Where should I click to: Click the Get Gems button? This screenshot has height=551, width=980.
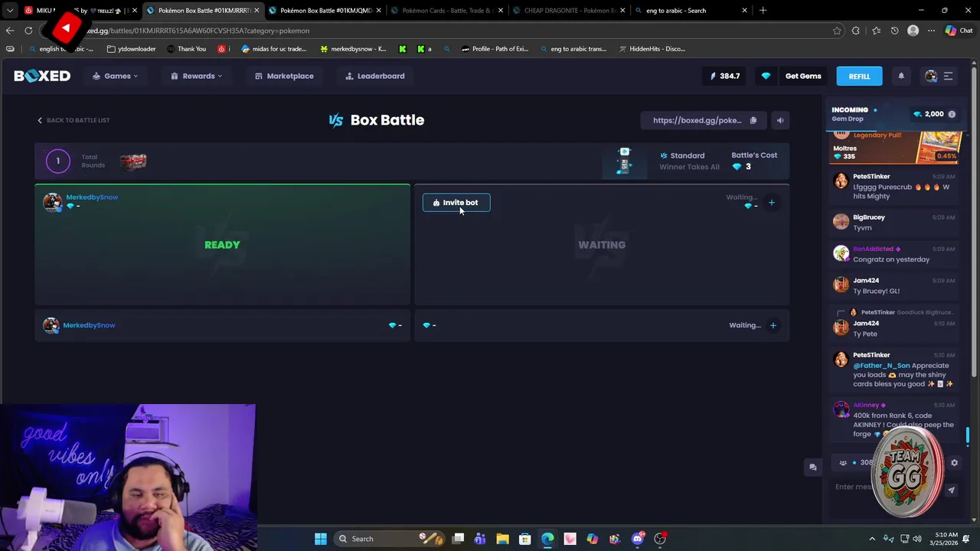pyautogui.click(x=803, y=76)
